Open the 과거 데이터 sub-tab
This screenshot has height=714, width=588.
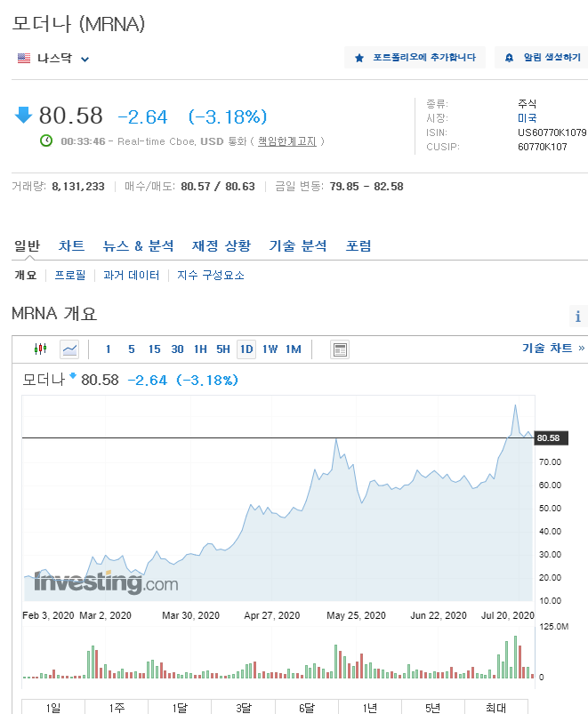(x=131, y=275)
